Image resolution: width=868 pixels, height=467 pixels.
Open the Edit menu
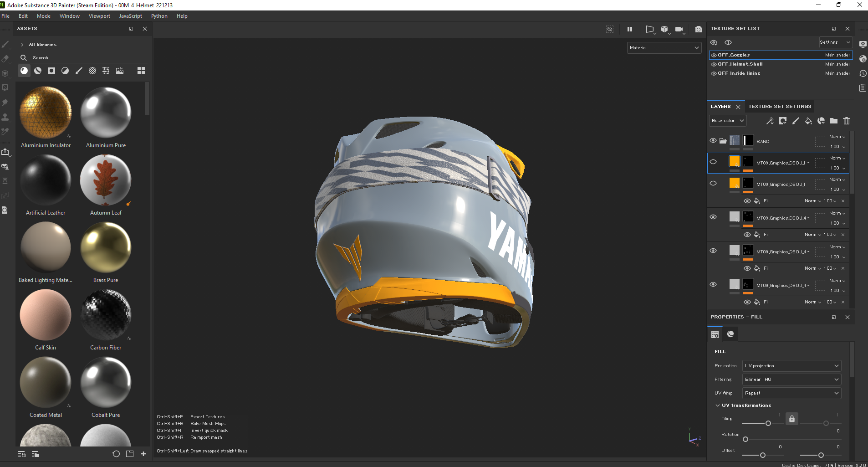tap(23, 16)
